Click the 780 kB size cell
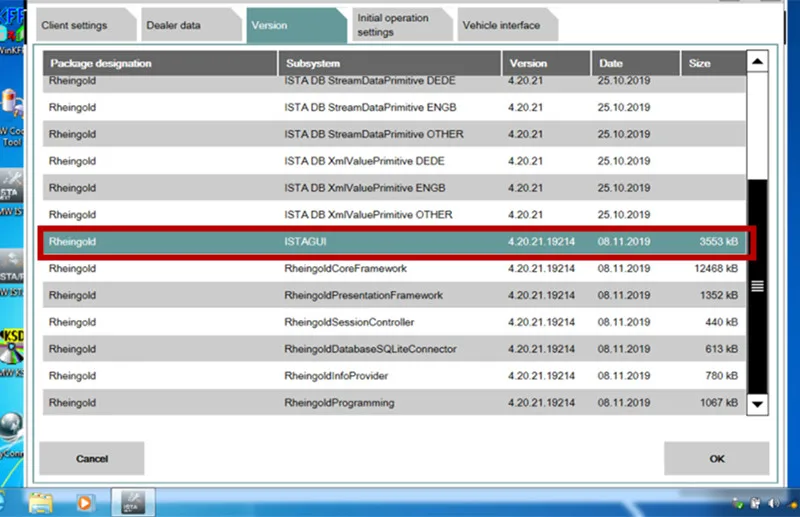 tap(721, 376)
